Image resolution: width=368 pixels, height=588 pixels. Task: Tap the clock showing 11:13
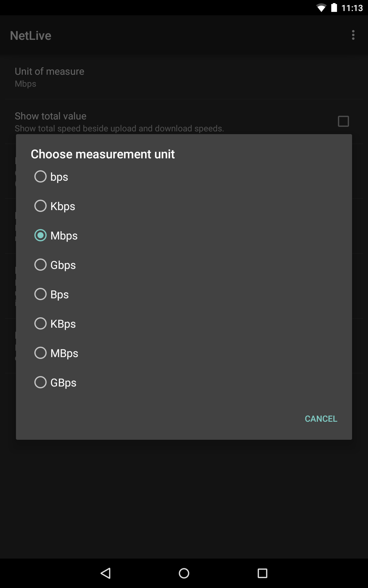pos(352,8)
